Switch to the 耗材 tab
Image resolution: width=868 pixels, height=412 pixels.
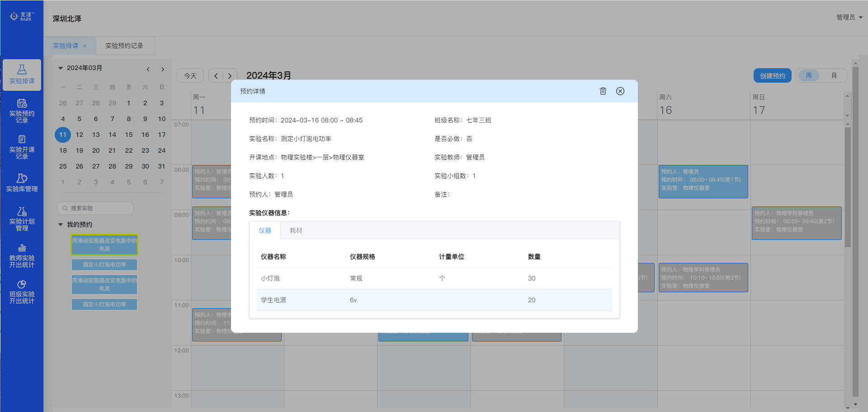coord(296,230)
